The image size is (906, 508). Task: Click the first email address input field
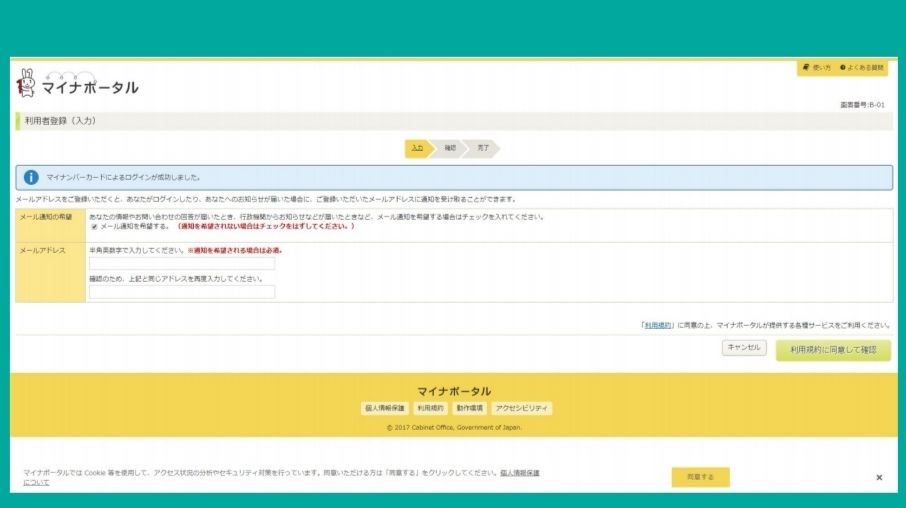[x=182, y=264]
